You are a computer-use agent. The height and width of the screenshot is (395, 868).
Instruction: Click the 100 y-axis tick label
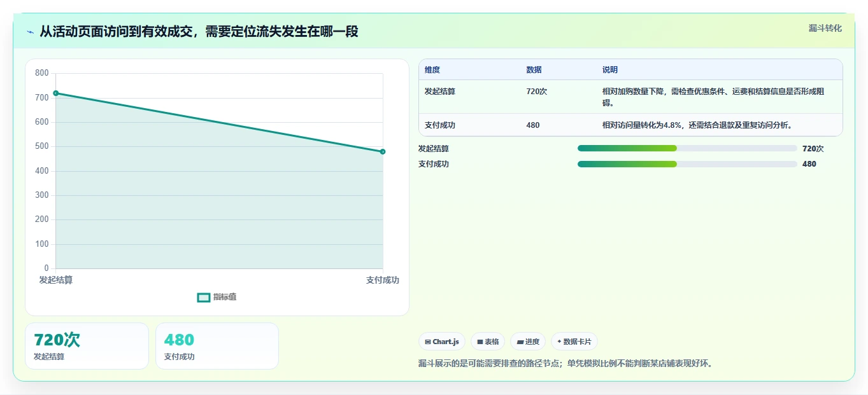pyautogui.click(x=42, y=244)
